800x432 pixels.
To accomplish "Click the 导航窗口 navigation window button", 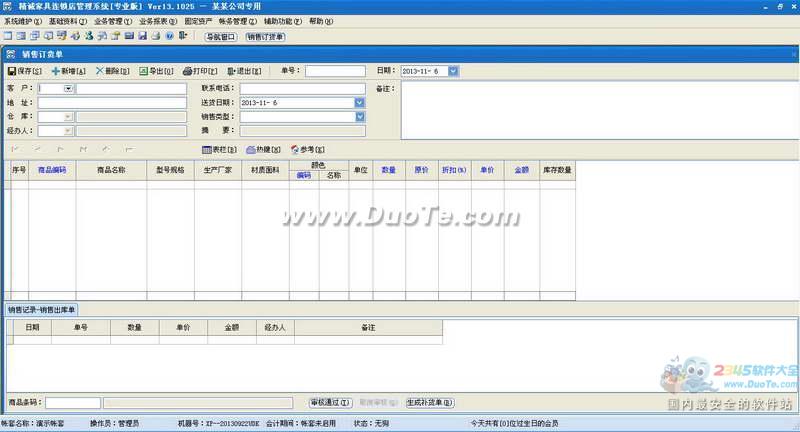I will click(220, 36).
